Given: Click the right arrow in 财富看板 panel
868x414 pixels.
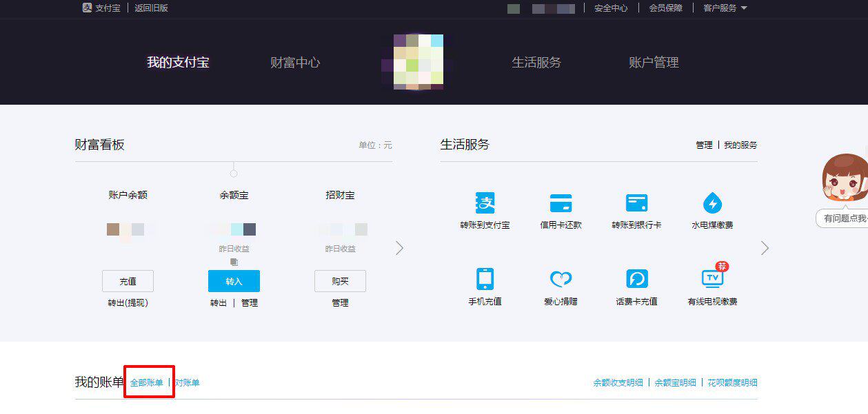Looking at the screenshot, I should point(399,248).
